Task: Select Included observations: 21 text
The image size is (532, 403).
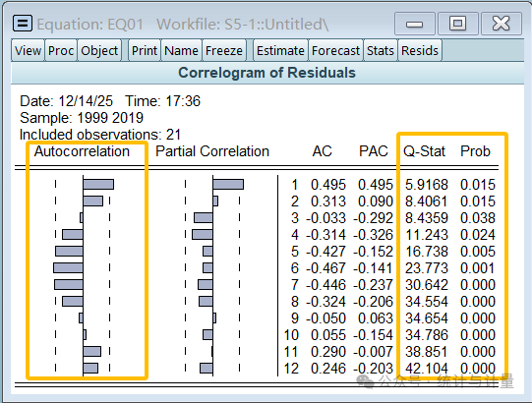Action: pyautogui.click(x=100, y=135)
